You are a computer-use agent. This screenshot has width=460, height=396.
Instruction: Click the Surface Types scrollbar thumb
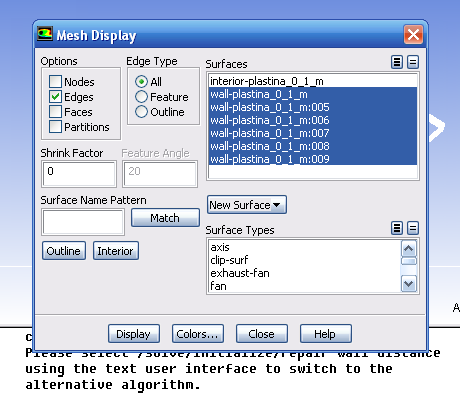pos(409,261)
